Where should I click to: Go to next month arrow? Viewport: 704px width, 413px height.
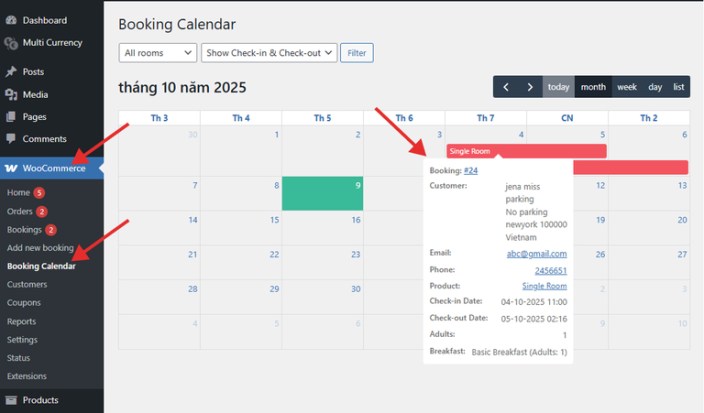(x=530, y=87)
